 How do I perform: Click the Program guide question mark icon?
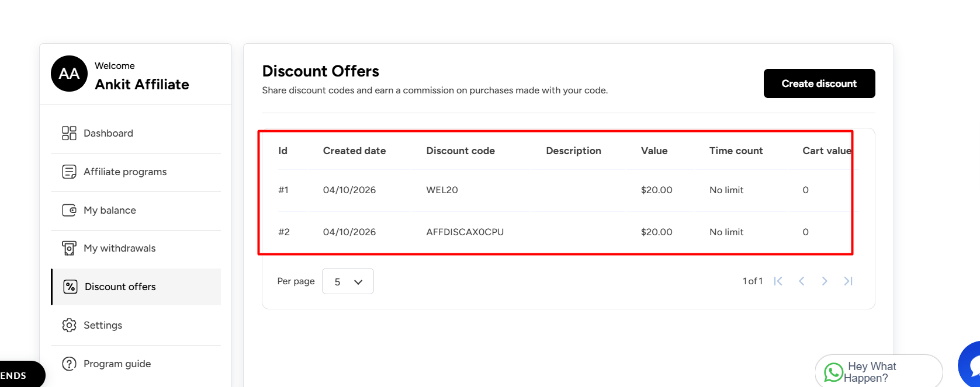pos(69,364)
